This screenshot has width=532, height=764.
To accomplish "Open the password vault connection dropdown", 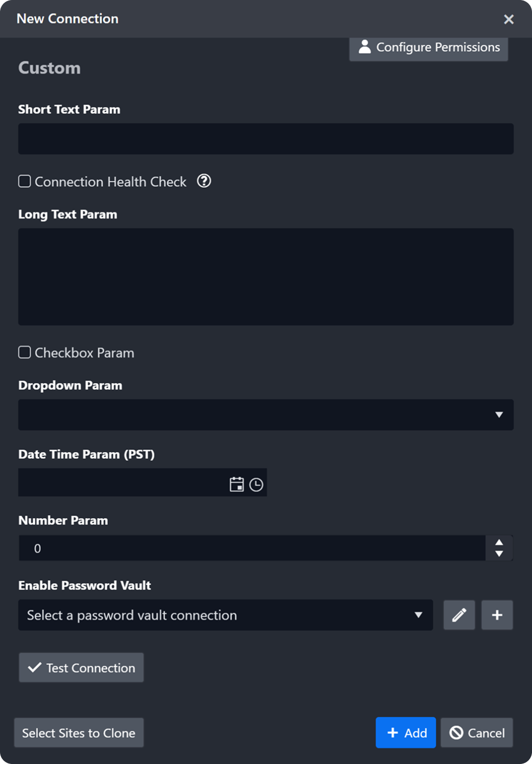I will point(225,615).
